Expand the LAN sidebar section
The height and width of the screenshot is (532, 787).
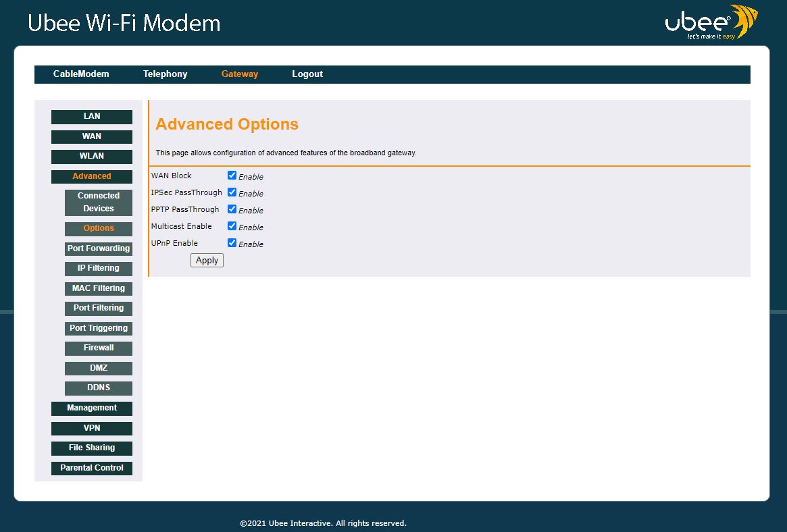point(92,117)
